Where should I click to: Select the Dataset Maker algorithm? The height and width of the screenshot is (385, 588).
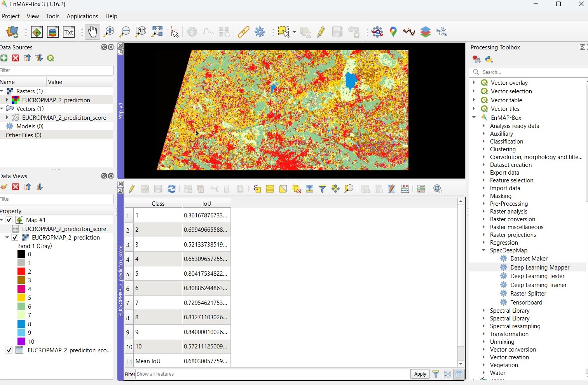click(529, 259)
